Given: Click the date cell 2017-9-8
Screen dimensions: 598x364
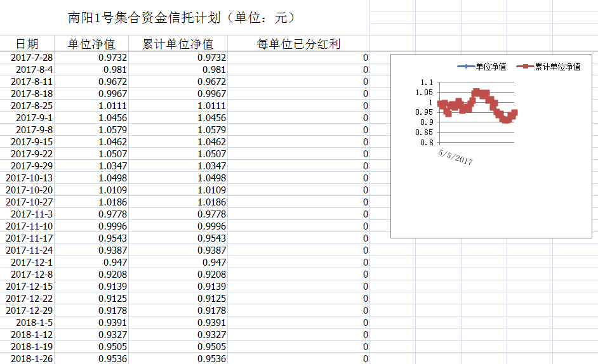Looking at the screenshot, I should tap(34, 129).
